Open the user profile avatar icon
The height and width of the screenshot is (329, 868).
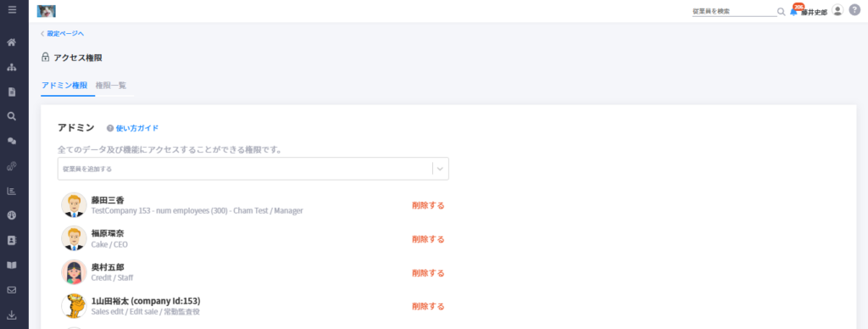[837, 10]
